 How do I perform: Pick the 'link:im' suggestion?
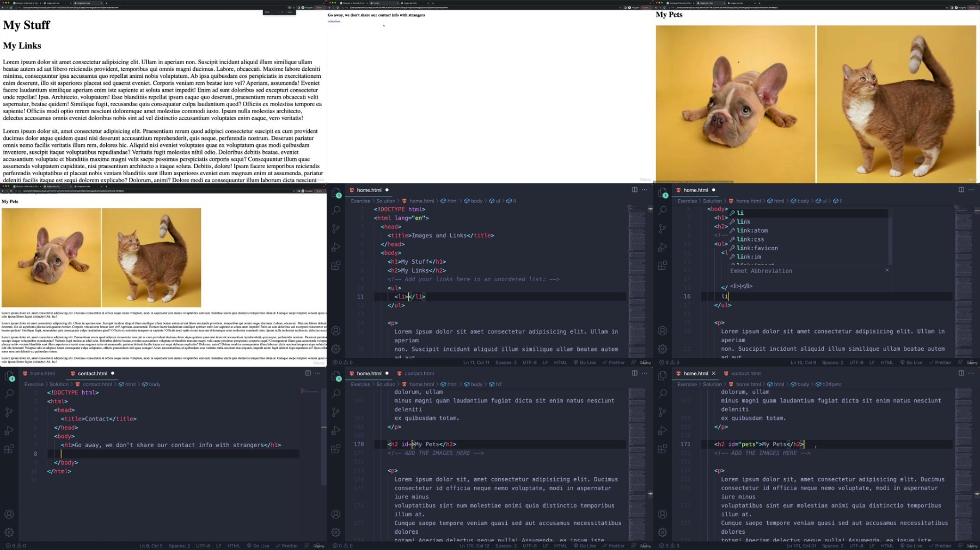(808, 256)
